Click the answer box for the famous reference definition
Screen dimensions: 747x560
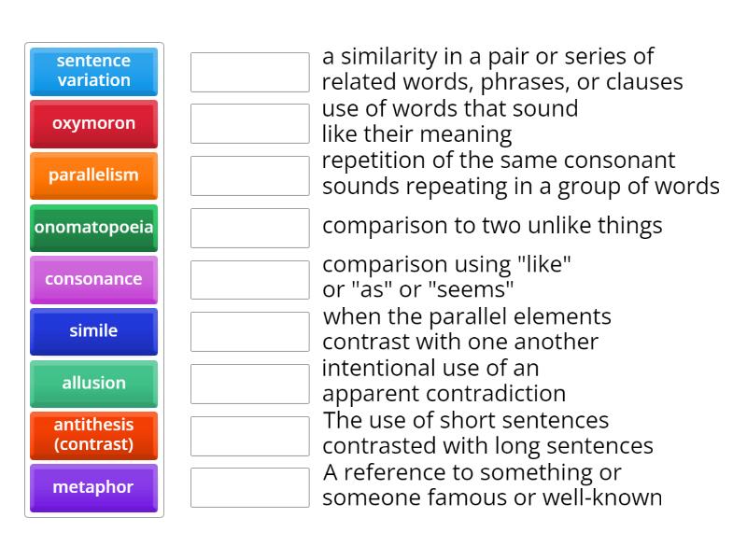[248, 486]
